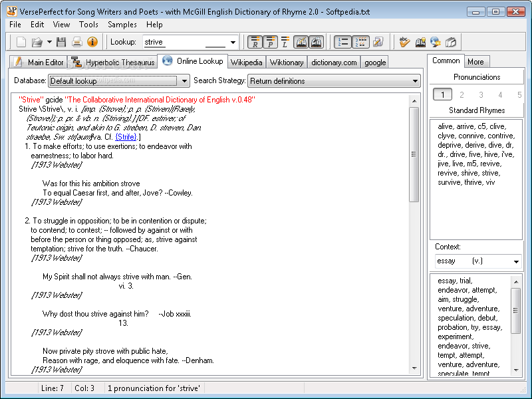Viewport: 532px width, 399px height.
Task: Open the Tools menu
Action: tap(88, 25)
